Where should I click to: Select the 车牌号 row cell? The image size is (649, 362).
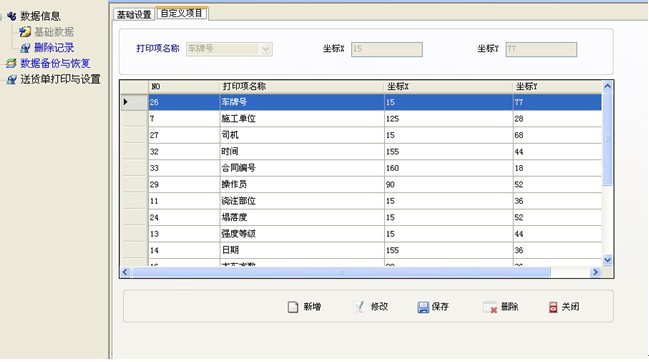302,102
